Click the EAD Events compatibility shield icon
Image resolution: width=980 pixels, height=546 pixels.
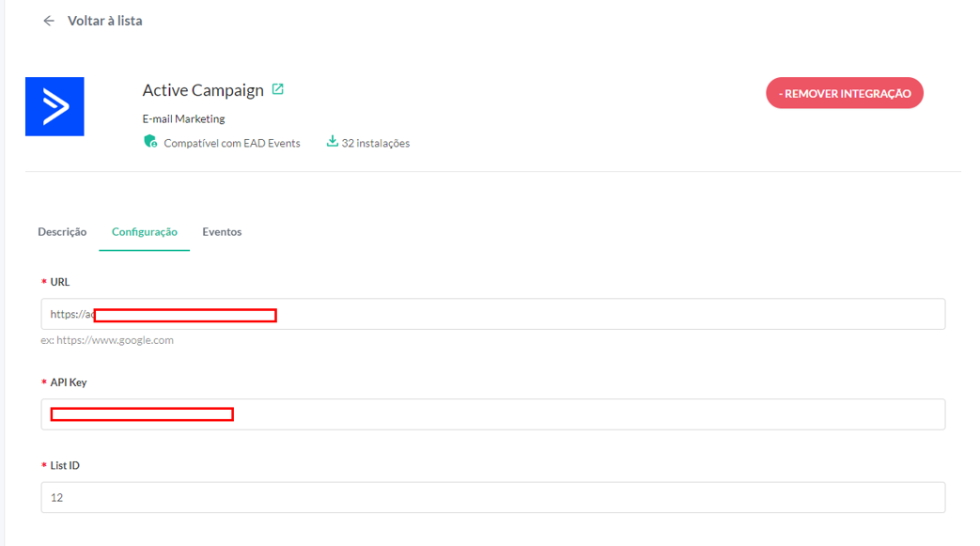click(x=150, y=142)
